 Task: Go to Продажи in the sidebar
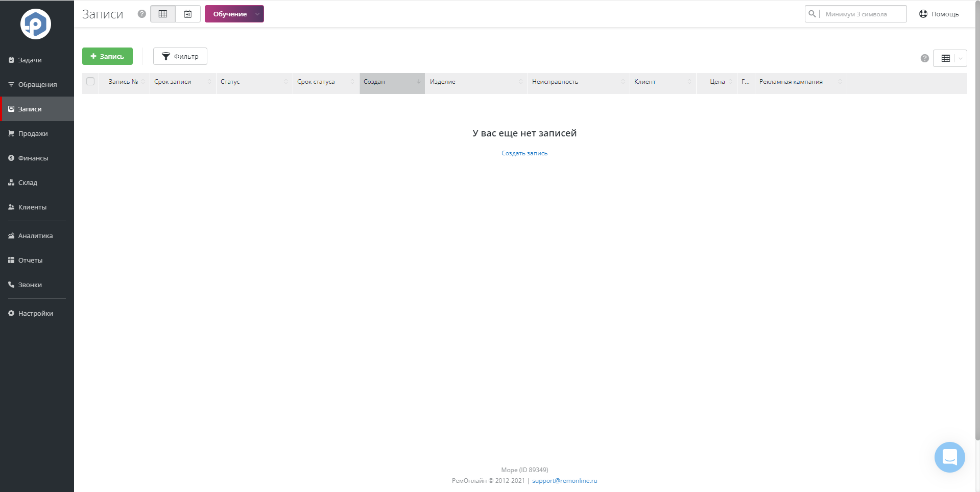click(x=37, y=133)
